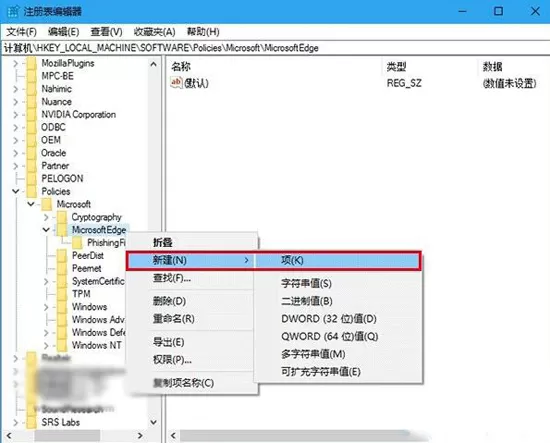The width and height of the screenshot is (550, 443).
Task: Choose 复制项名称(C) in the context menu
Action: (x=192, y=383)
